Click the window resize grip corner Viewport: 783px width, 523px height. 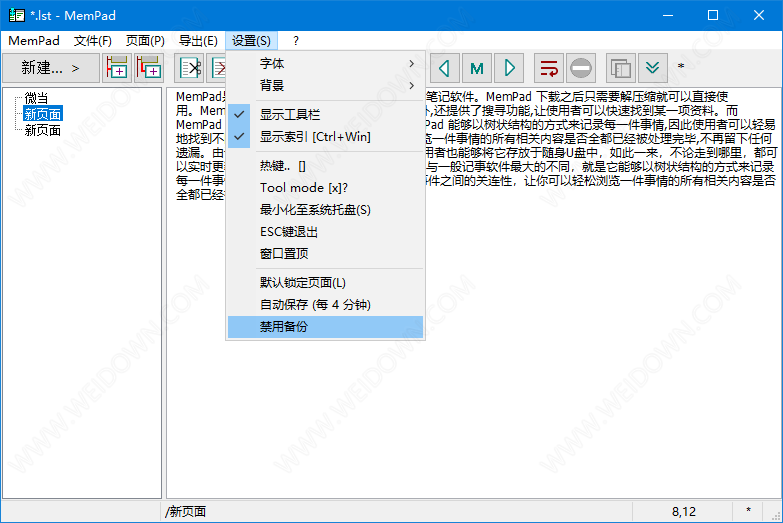tap(777, 517)
